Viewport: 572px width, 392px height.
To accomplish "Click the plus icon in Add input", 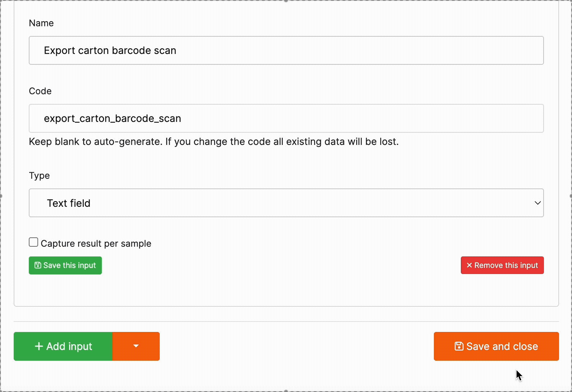I will point(39,346).
